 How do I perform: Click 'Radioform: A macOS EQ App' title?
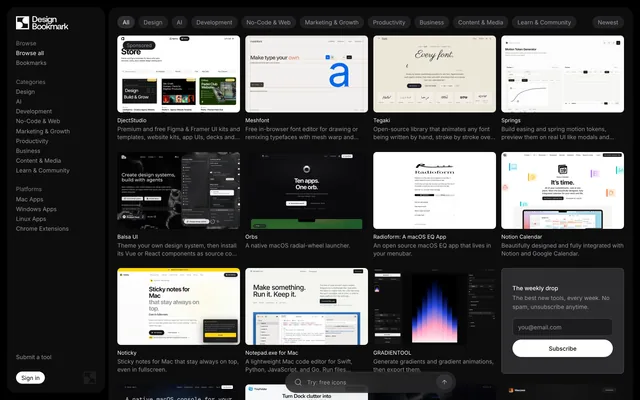pos(410,237)
